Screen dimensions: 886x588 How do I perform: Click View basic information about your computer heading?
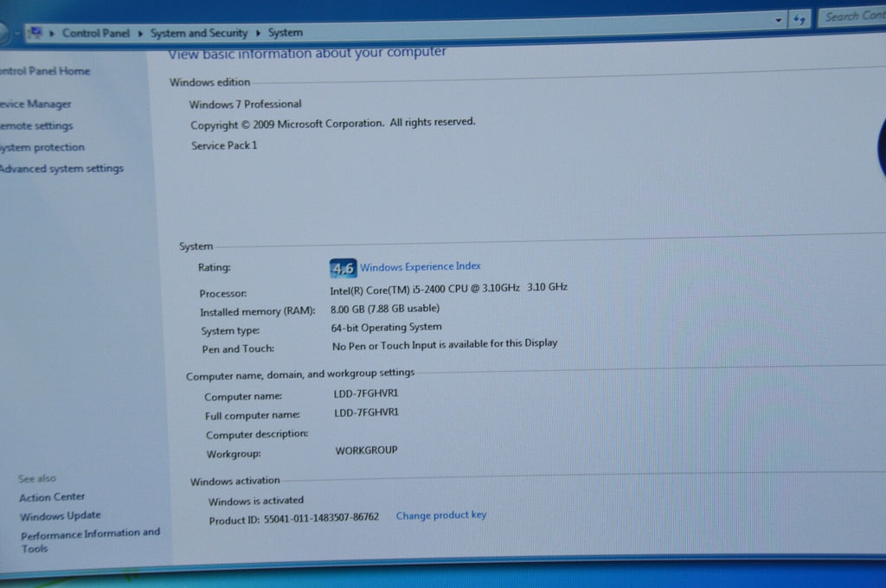(307, 53)
